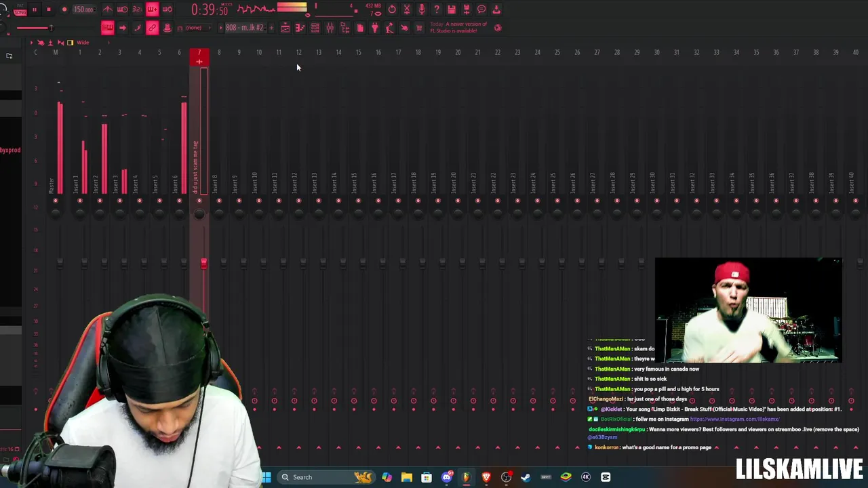Click the touch controller hand icon

404,28
